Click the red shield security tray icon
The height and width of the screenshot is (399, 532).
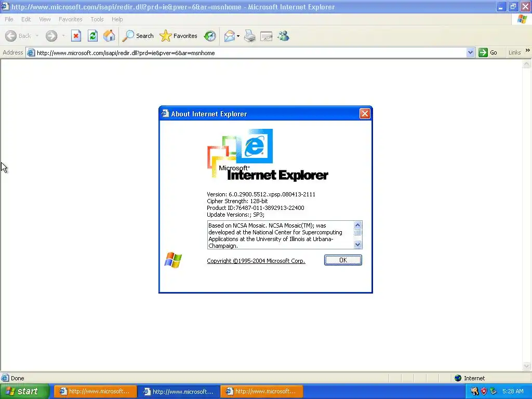484,391
